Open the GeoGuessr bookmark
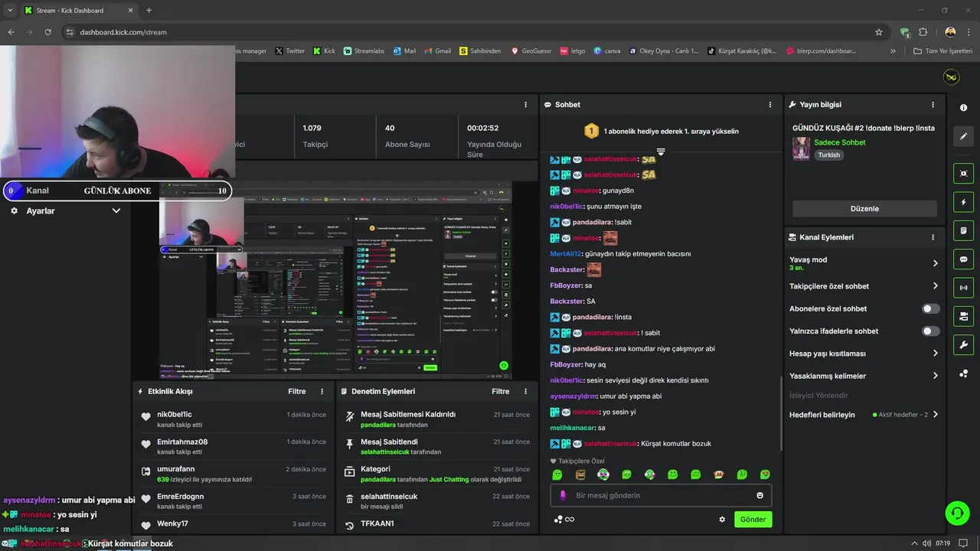Image resolution: width=980 pixels, height=551 pixels. [531, 51]
